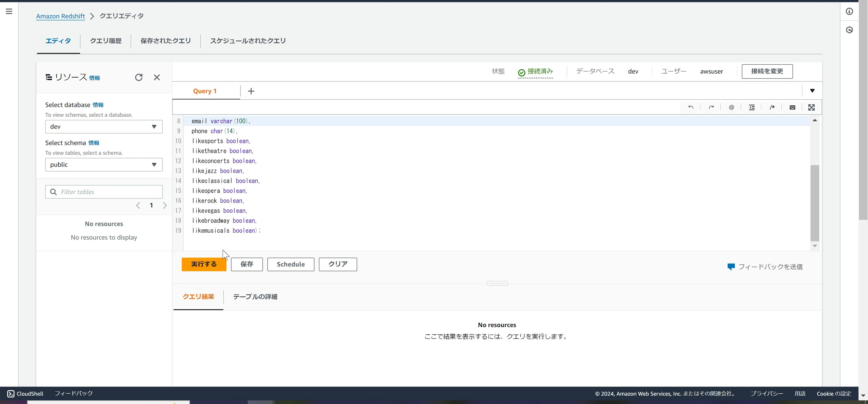
Task: Click the 保存 save button
Action: 247,264
